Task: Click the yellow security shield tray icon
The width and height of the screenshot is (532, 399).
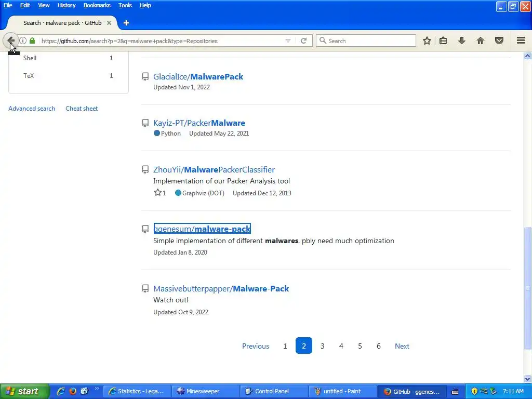Action: (x=474, y=391)
